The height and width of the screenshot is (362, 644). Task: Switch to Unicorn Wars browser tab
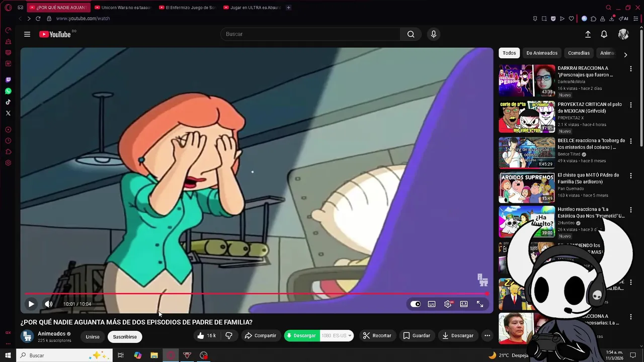pos(123,8)
